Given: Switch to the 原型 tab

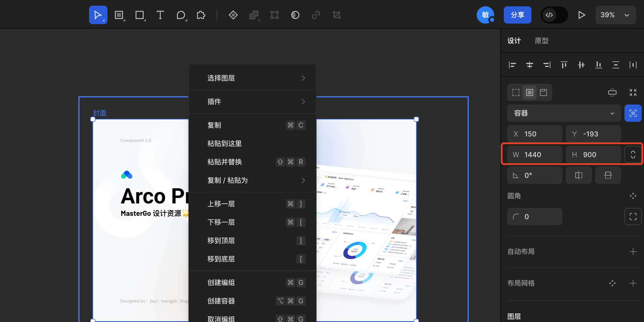Looking at the screenshot, I should click(541, 41).
